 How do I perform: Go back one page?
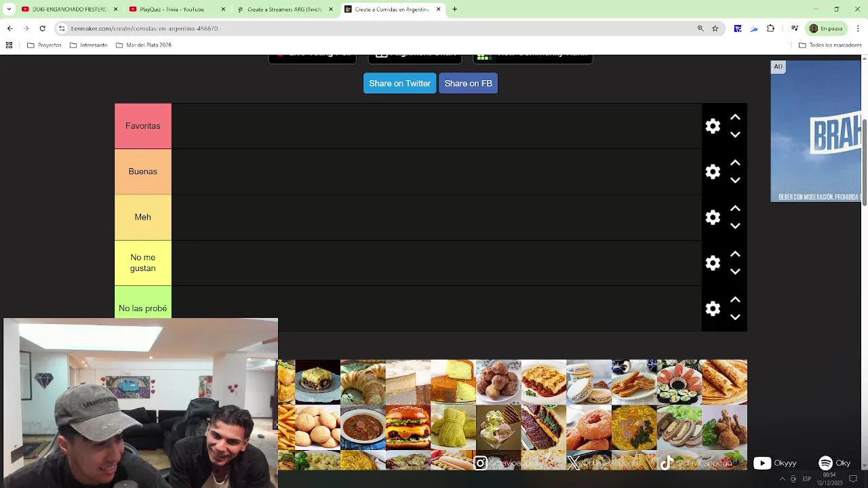click(x=9, y=28)
